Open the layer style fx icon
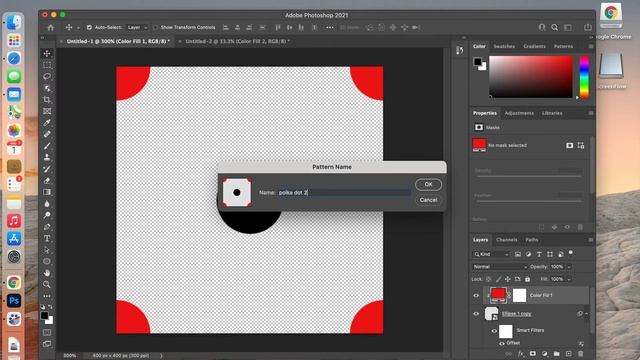This screenshot has width=640, height=360. [x=521, y=353]
